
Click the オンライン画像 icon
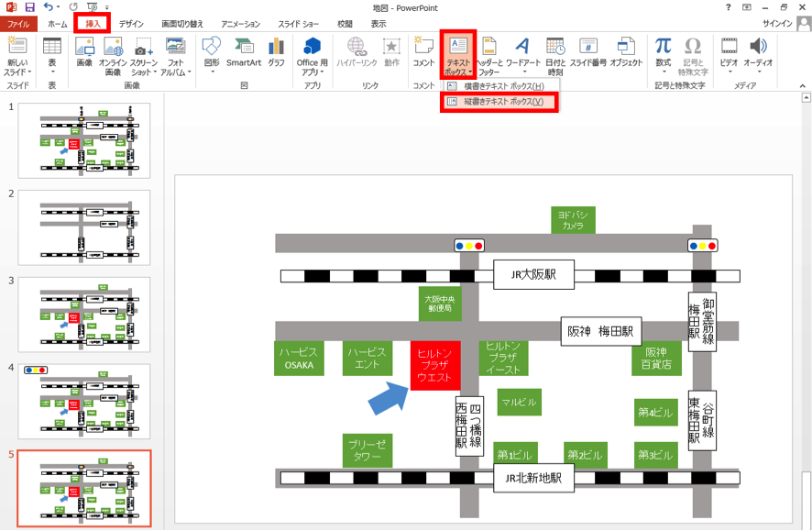pos(113,47)
